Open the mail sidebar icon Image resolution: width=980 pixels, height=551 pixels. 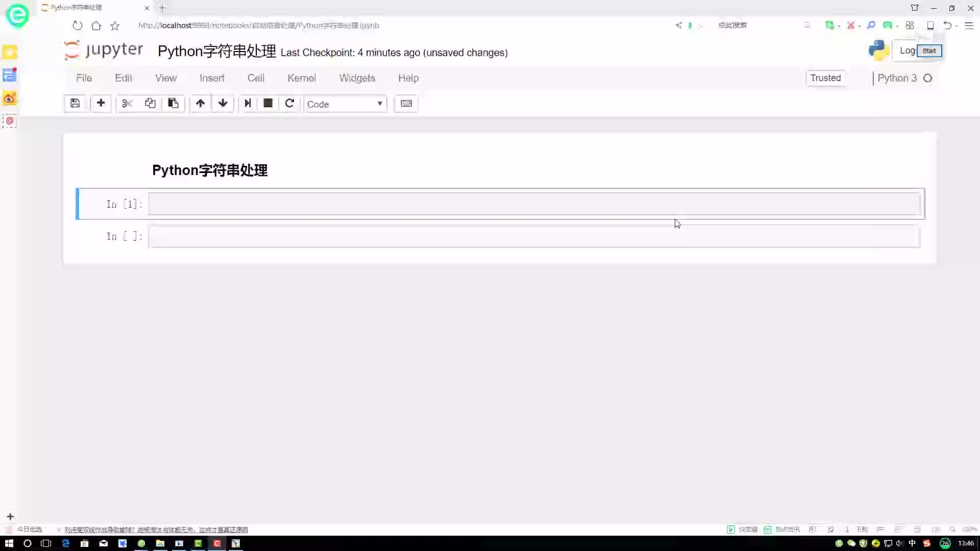[x=10, y=121]
